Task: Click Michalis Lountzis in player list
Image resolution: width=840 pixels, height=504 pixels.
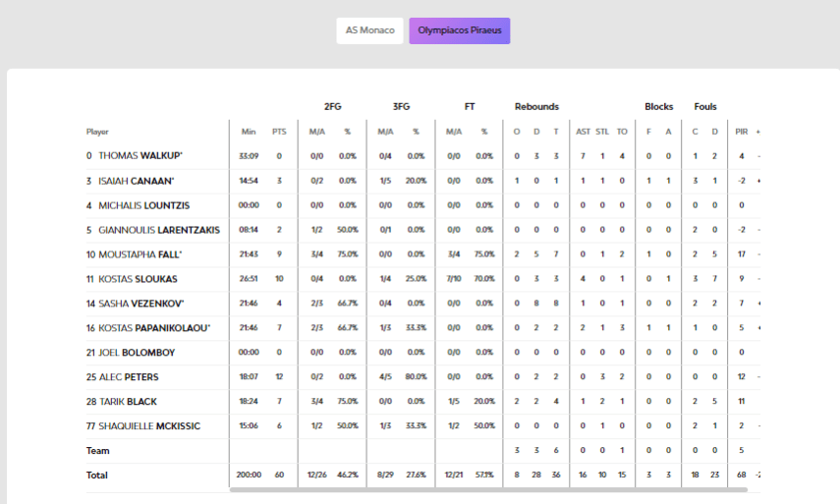Action: pos(144,205)
